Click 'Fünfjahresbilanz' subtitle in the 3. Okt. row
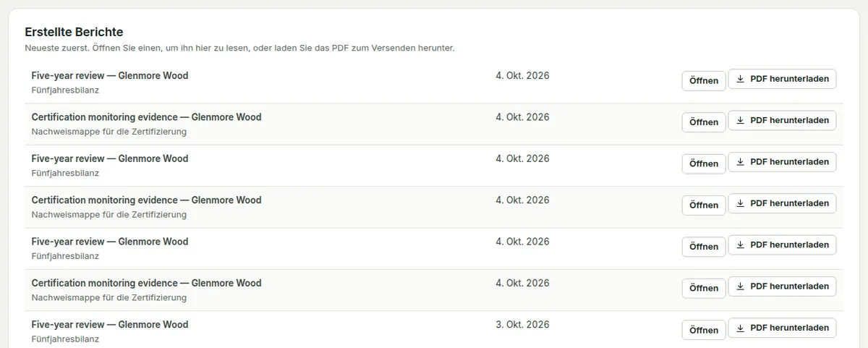868x348 pixels. click(x=66, y=339)
